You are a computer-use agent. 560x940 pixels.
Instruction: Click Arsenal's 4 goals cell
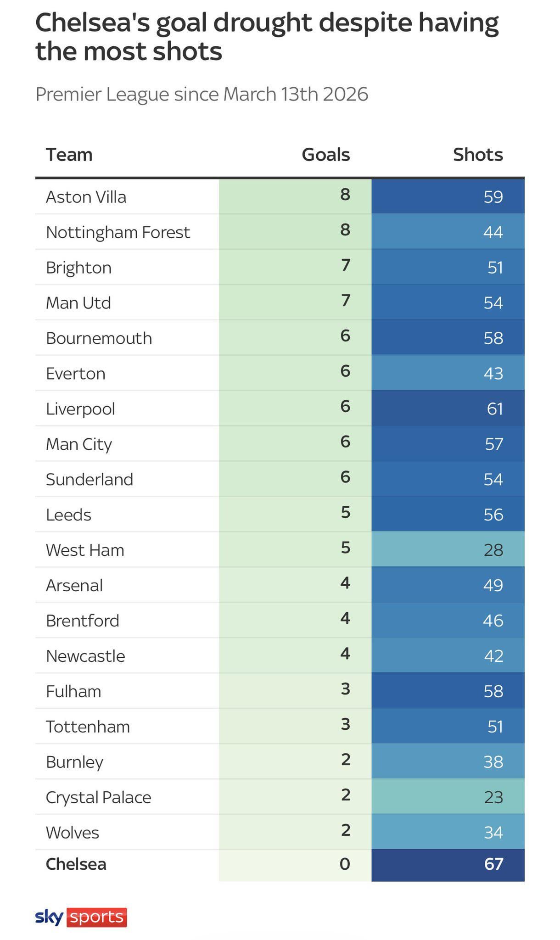tap(346, 583)
